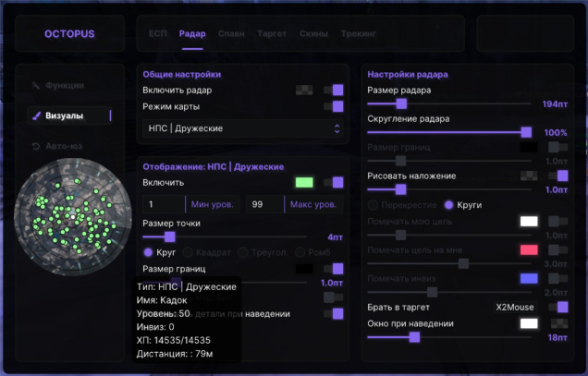Open the green color swatch beside Включить
This screenshot has height=376, width=588.
[x=304, y=183]
